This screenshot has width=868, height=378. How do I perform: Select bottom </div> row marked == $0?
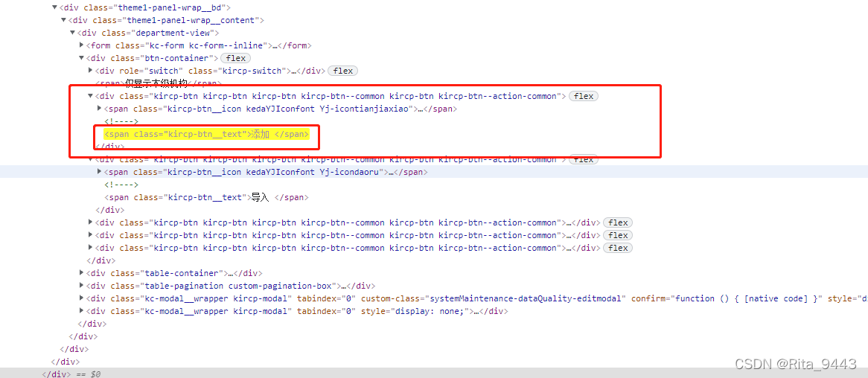(x=434, y=374)
